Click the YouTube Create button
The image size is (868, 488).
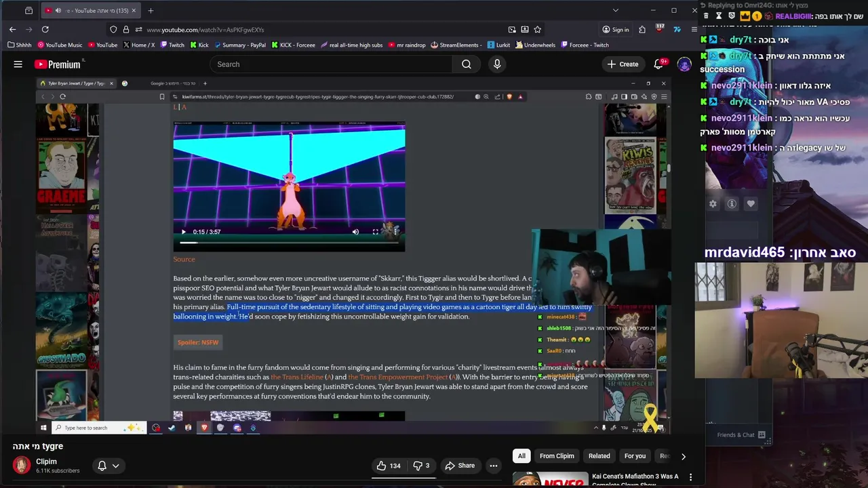pos(623,64)
